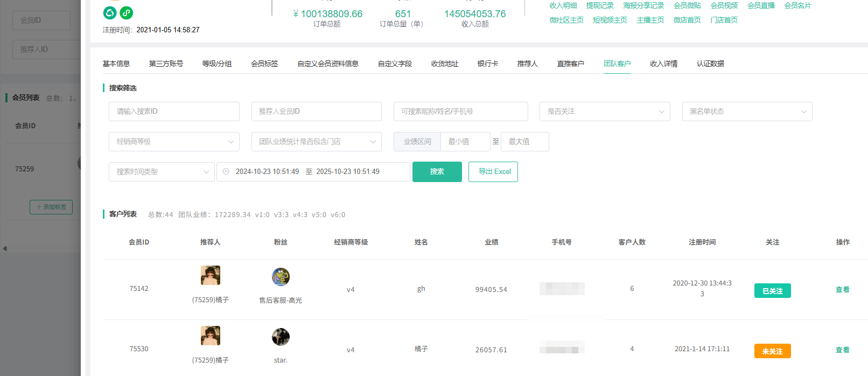Click the 导出 Excel button

point(493,172)
